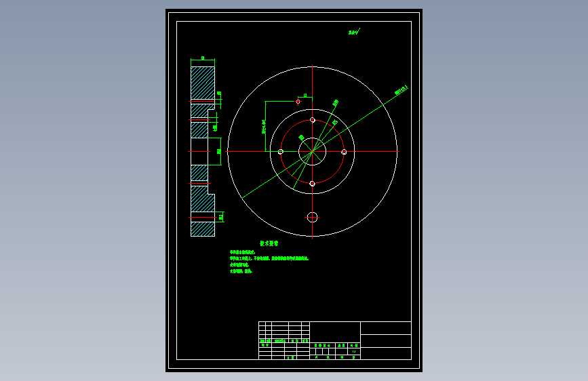Click the bottom hole on red bolt circle
The height and width of the screenshot is (381, 588).
click(x=313, y=183)
